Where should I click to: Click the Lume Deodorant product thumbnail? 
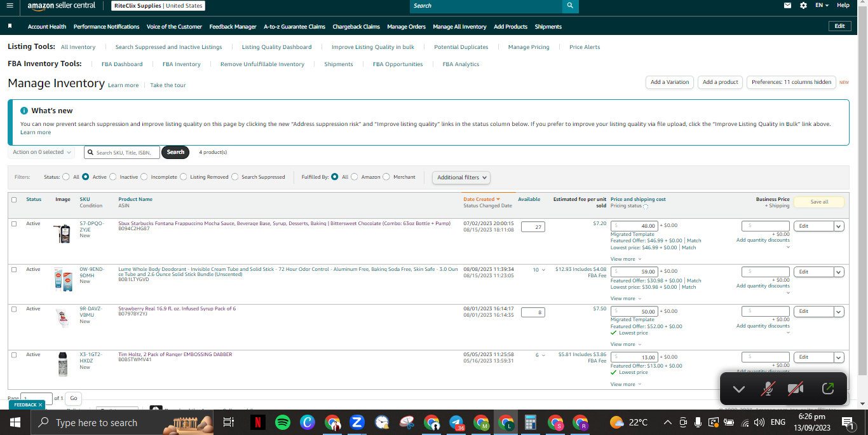pos(62,279)
